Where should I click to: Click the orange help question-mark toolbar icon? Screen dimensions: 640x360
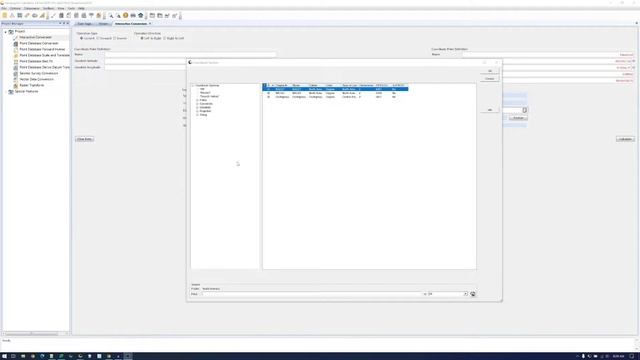click(x=126, y=16)
